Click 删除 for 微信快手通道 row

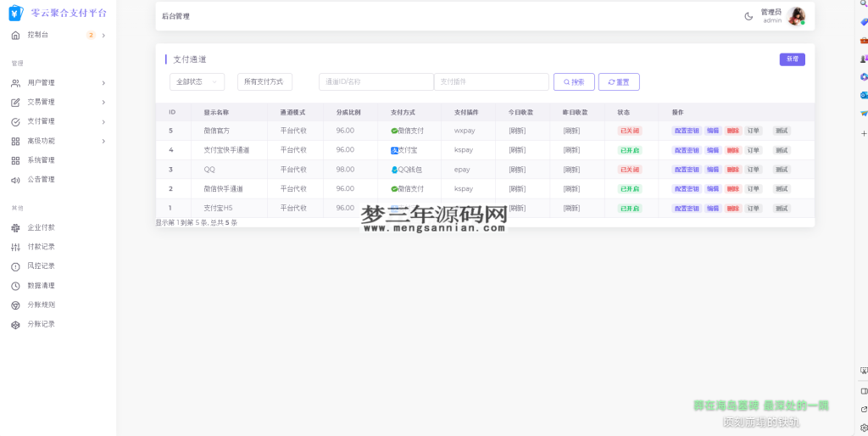(x=733, y=189)
